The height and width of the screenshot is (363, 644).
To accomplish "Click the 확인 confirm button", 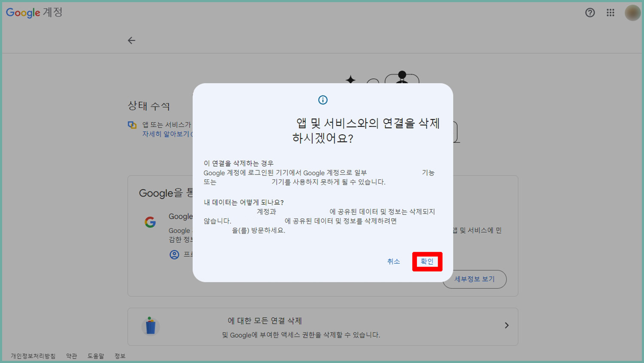I will (427, 261).
